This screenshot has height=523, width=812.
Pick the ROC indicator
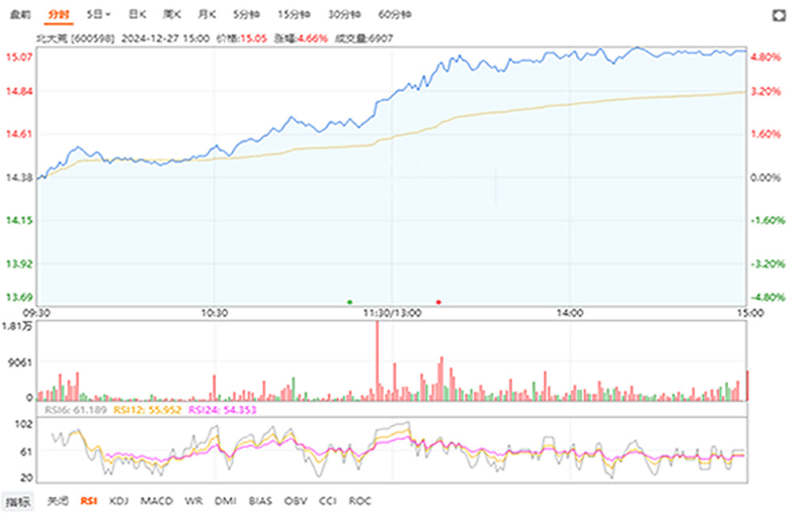pyautogui.click(x=360, y=501)
